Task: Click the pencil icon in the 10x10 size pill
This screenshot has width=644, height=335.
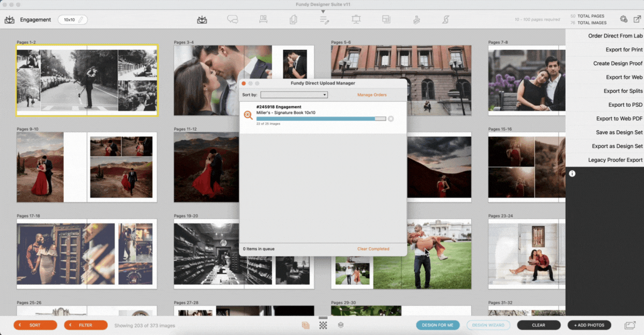Action: (x=81, y=20)
